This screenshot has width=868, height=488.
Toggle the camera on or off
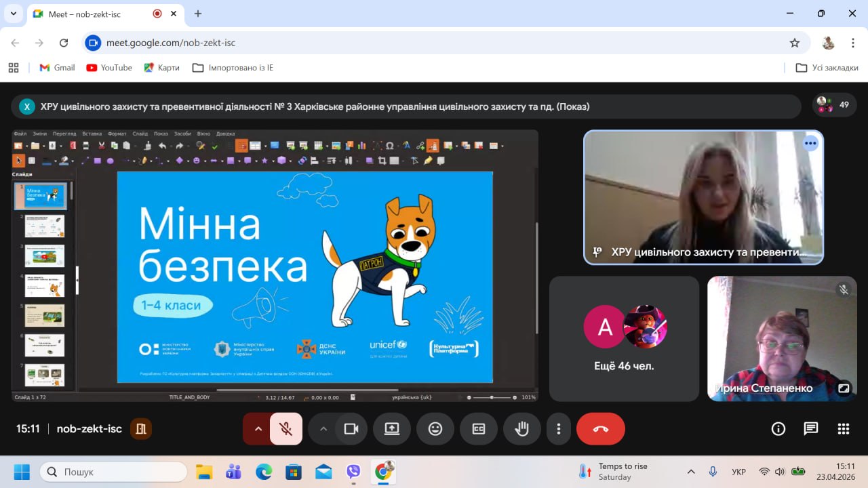351,428
